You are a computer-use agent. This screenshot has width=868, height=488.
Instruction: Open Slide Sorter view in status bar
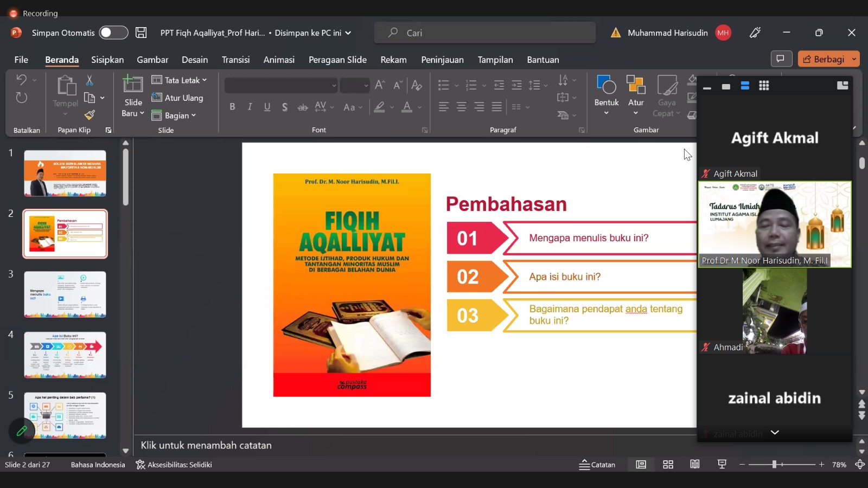pyautogui.click(x=668, y=465)
